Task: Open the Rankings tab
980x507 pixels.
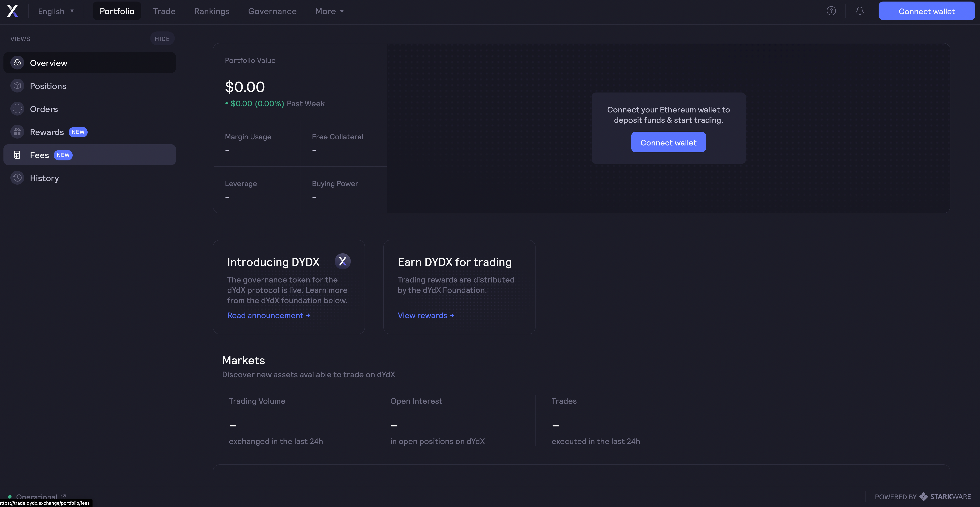Action: pos(212,11)
